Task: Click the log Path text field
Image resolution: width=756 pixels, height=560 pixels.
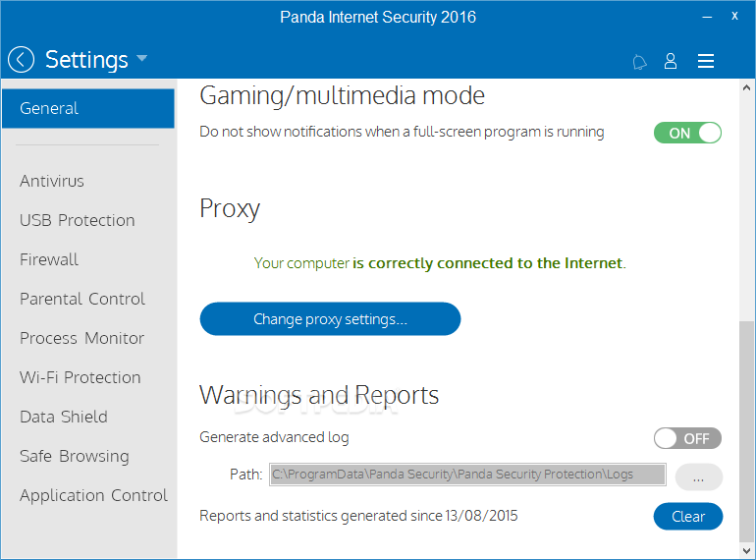Action: pos(467,475)
